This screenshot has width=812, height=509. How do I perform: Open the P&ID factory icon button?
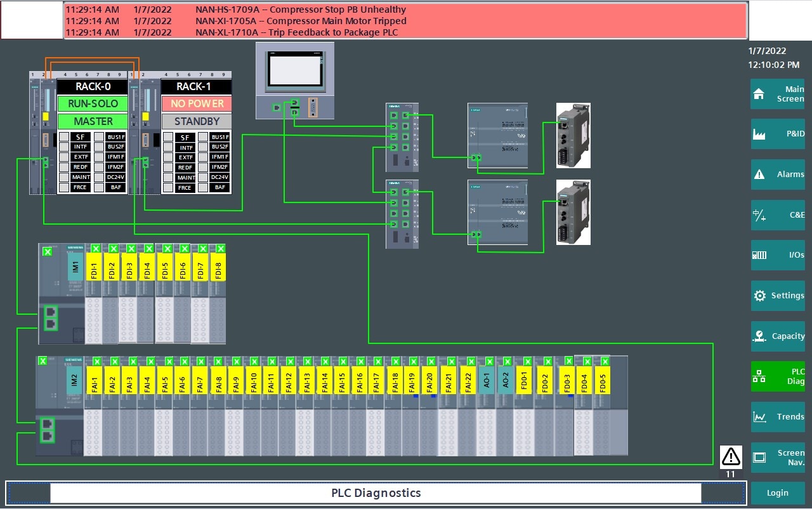click(x=778, y=134)
